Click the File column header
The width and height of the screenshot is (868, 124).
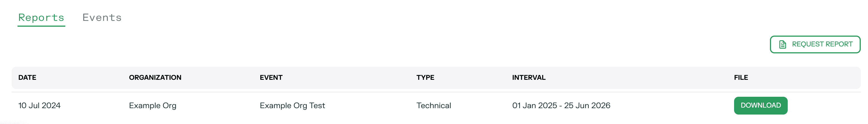tap(741, 78)
